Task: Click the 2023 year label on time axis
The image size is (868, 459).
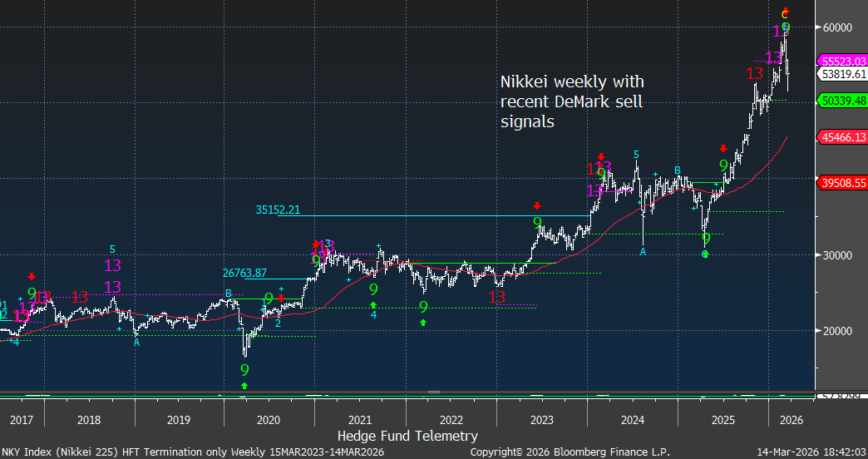Action: pyautogui.click(x=541, y=420)
